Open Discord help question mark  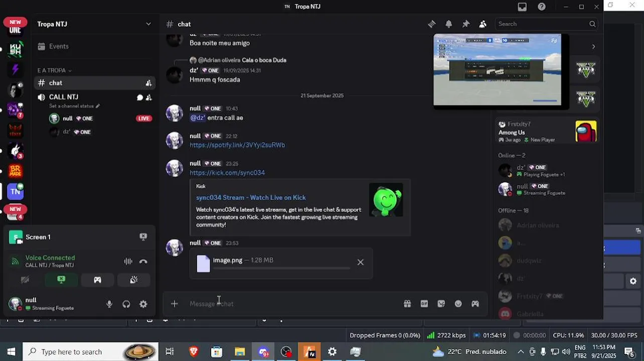tap(542, 7)
